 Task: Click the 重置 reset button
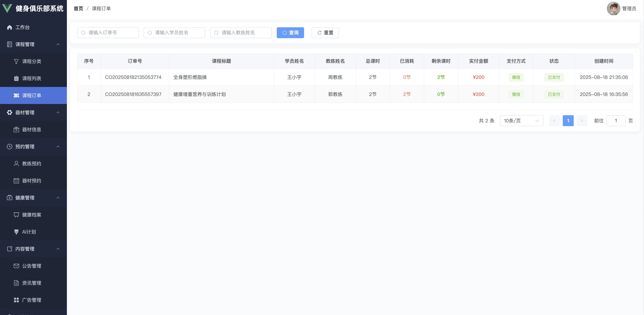pos(325,33)
